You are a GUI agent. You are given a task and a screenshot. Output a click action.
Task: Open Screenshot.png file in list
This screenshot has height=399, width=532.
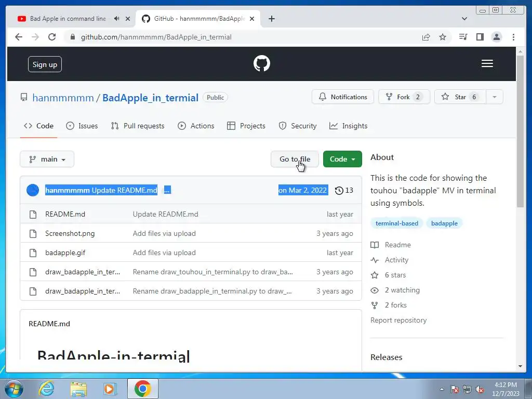point(70,233)
